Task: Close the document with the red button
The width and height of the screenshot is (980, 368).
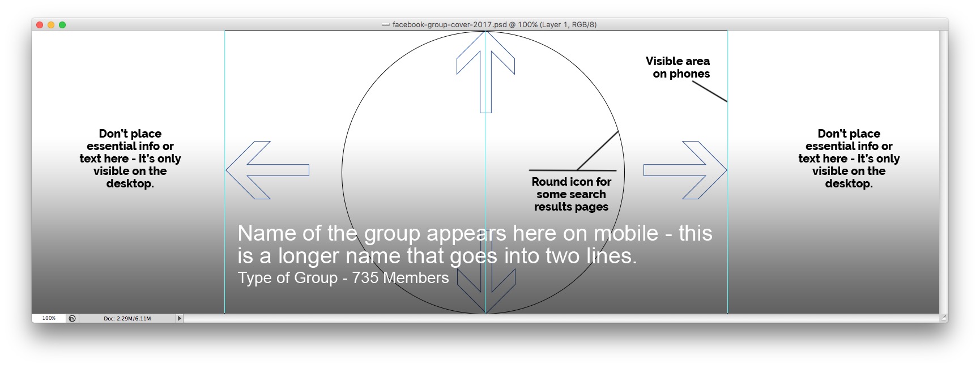Action: tap(40, 24)
